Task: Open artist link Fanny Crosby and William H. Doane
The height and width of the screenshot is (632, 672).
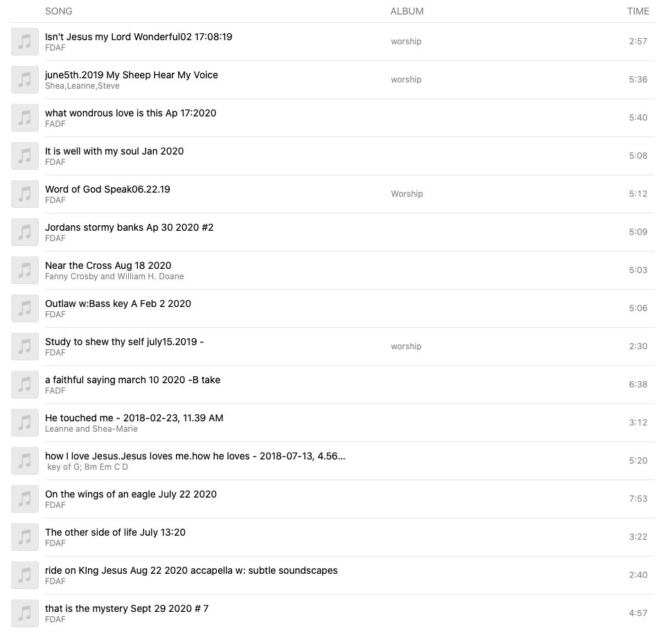Action: [x=114, y=276]
